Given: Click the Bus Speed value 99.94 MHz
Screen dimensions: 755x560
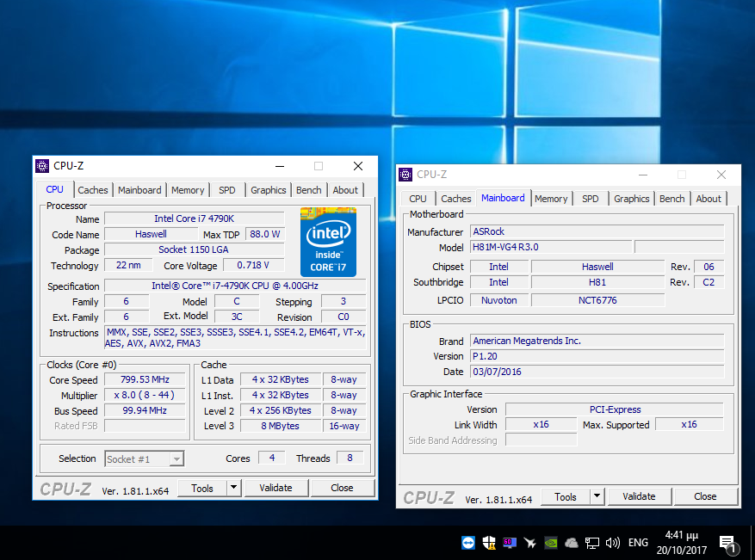Looking at the screenshot, I should (x=145, y=410).
